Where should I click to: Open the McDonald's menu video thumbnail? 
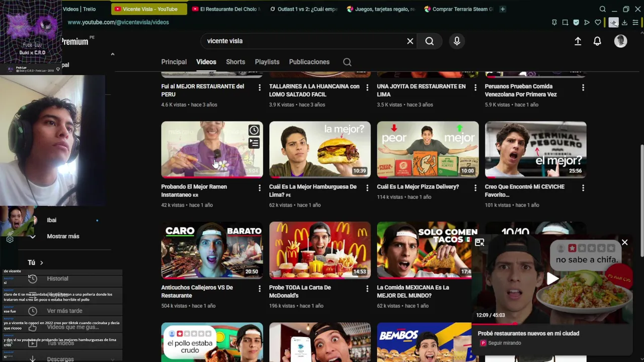320,250
